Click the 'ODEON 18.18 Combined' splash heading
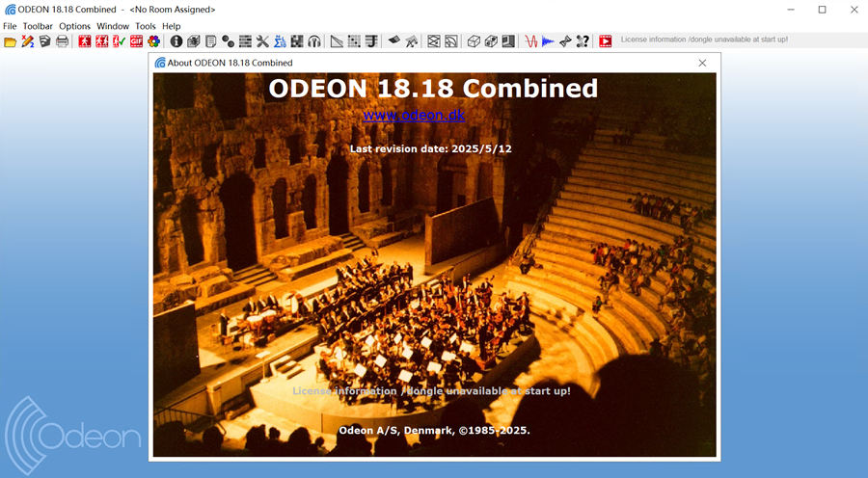The image size is (868, 478). click(433, 89)
